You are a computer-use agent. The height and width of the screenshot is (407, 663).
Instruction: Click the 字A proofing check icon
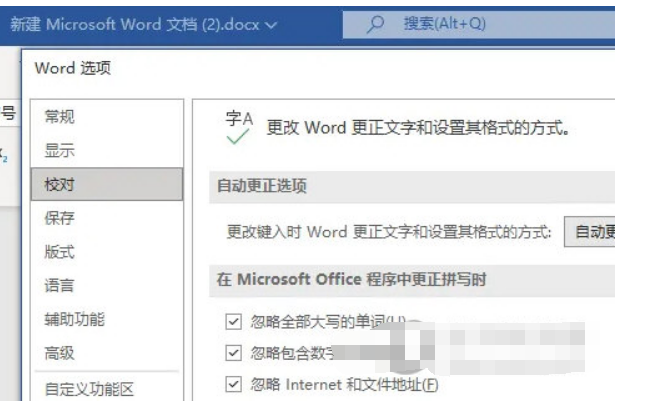click(x=239, y=128)
